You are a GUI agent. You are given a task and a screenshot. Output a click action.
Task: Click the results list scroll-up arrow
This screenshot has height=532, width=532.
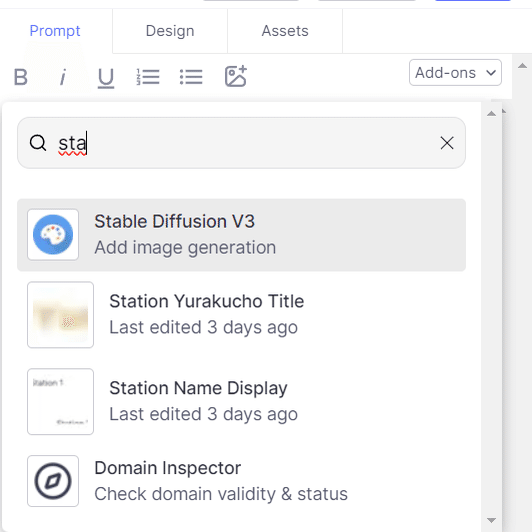(491, 114)
